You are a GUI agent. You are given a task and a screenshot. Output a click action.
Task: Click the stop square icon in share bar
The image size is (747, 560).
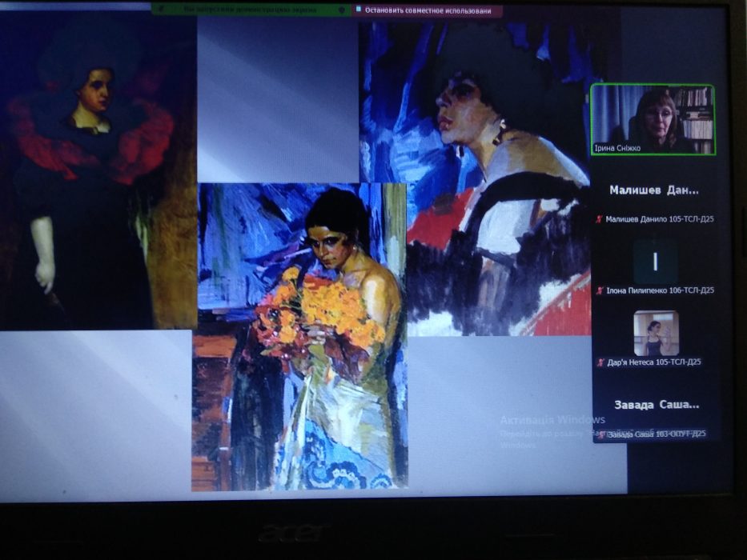pos(359,10)
